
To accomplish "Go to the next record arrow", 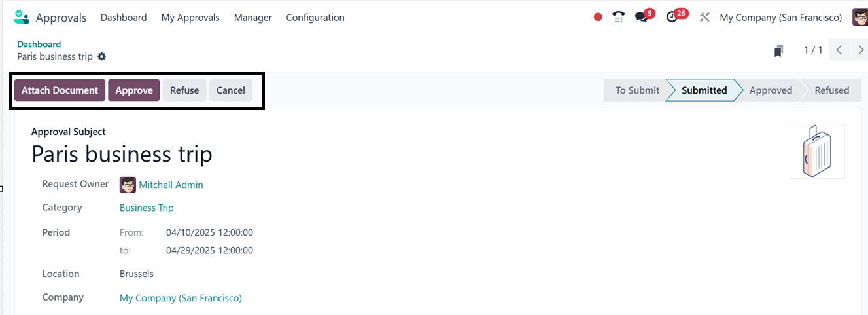I will click(x=860, y=50).
